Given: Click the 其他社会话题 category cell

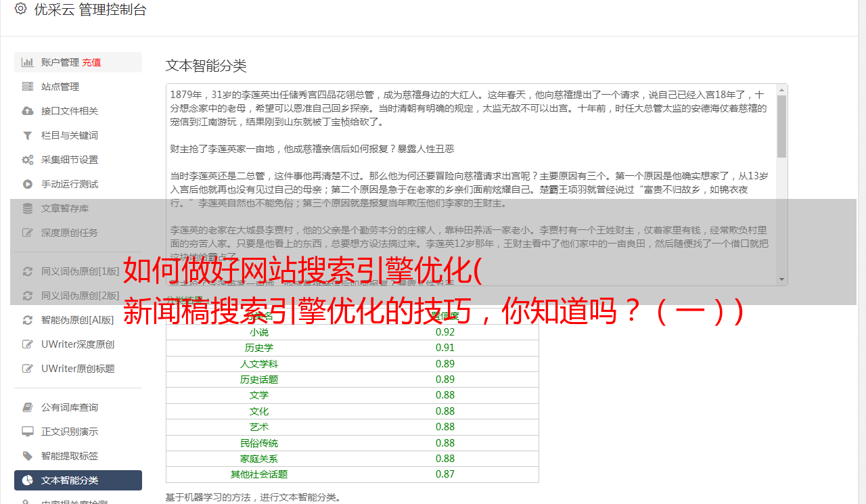Looking at the screenshot, I should click(x=259, y=474).
